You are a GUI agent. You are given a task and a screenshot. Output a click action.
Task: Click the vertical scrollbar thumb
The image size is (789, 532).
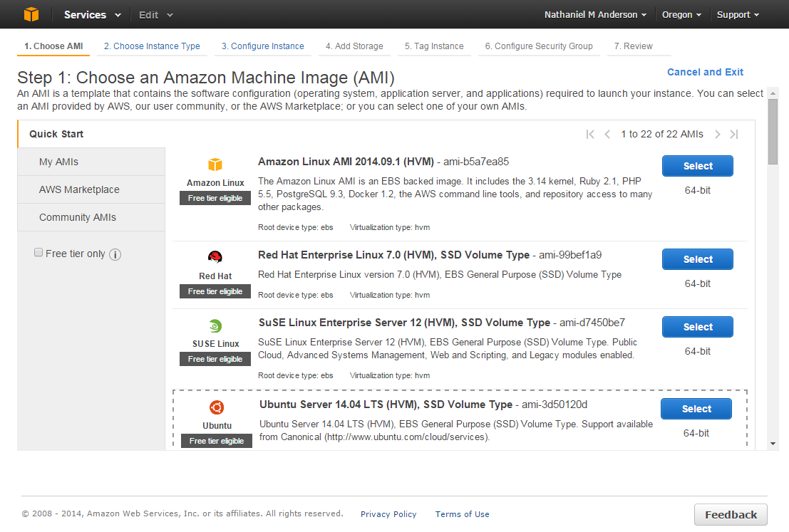tap(773, 132)
